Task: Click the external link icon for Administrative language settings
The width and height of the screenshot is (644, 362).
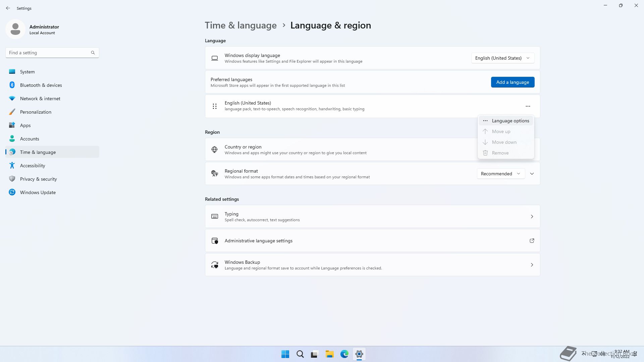Action: (532, 241)
